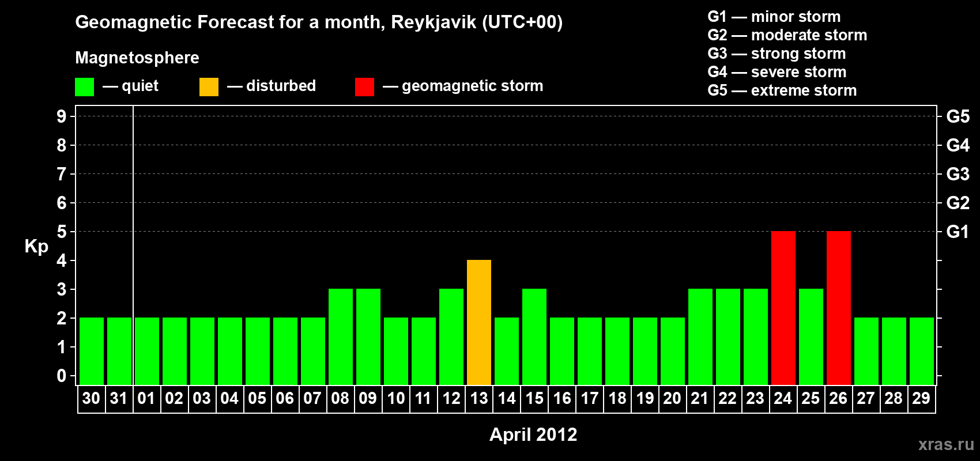Click date label 28 on the axis
Viewport: 980px width, 461px height.
[x=894, y=398]
